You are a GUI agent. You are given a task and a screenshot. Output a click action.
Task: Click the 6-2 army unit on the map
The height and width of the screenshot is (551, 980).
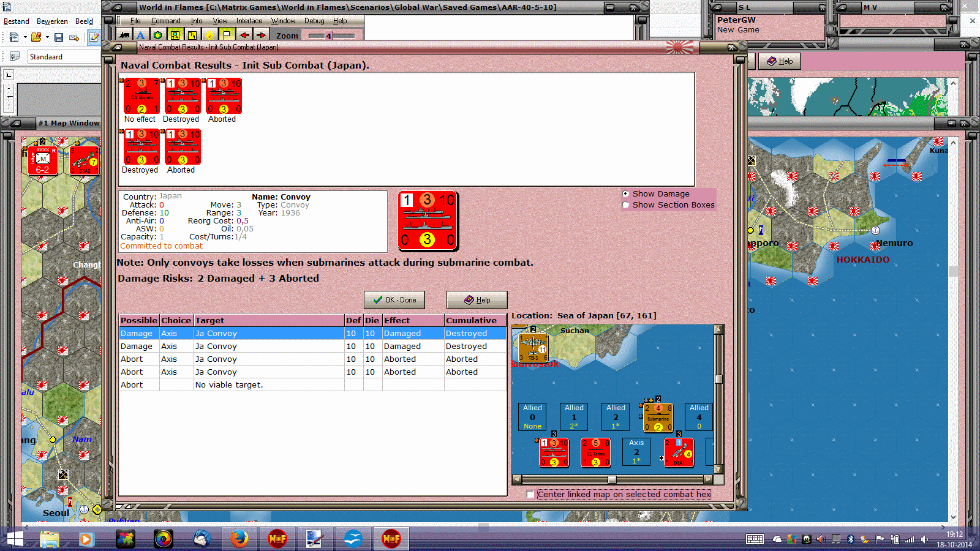coord(42,160)
